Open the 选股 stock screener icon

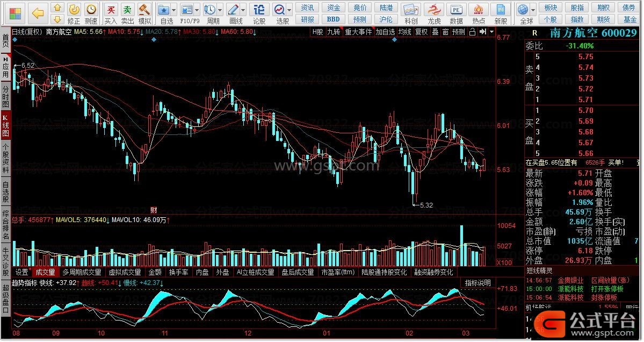click(280, 10)
